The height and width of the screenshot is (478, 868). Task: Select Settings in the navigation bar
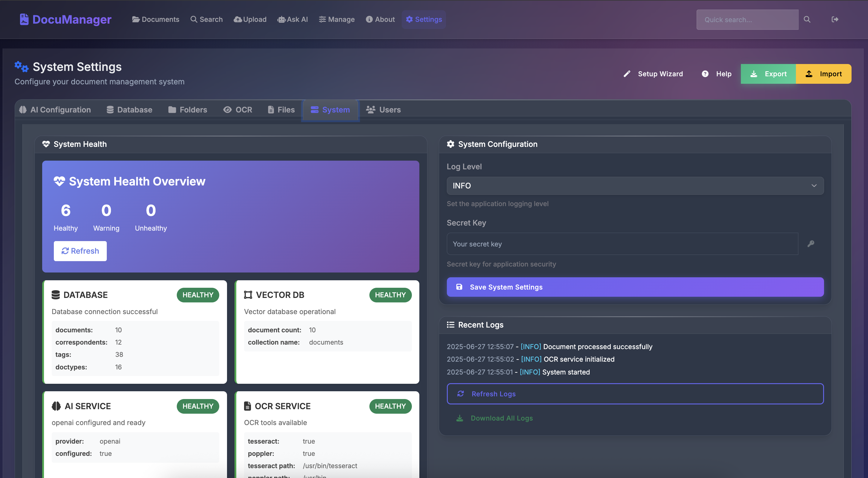pyautogui.click(x=424, y=19)
